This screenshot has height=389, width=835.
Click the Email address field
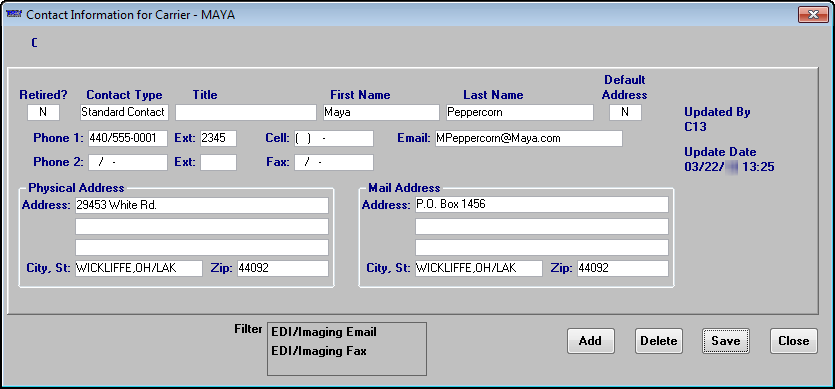point(528,139)
